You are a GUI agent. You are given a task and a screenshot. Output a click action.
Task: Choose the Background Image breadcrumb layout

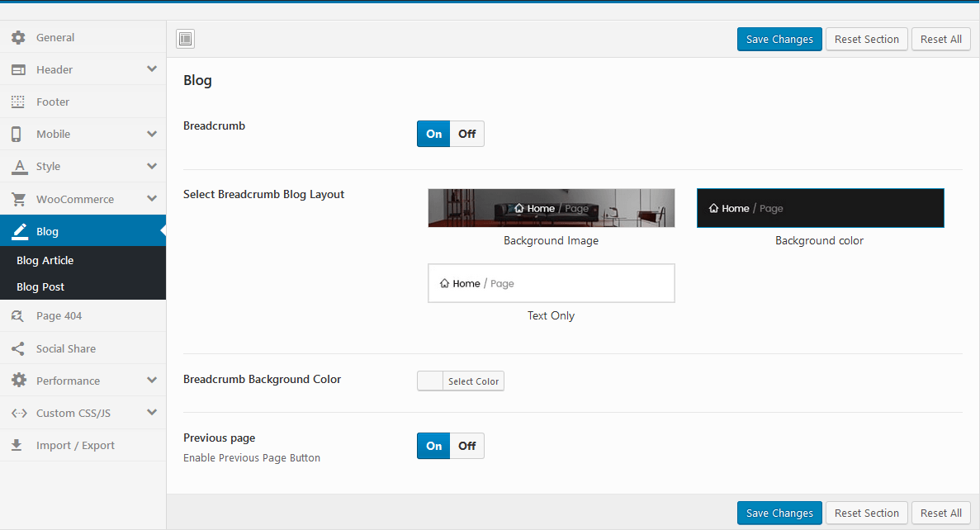(x=552, y=208)
